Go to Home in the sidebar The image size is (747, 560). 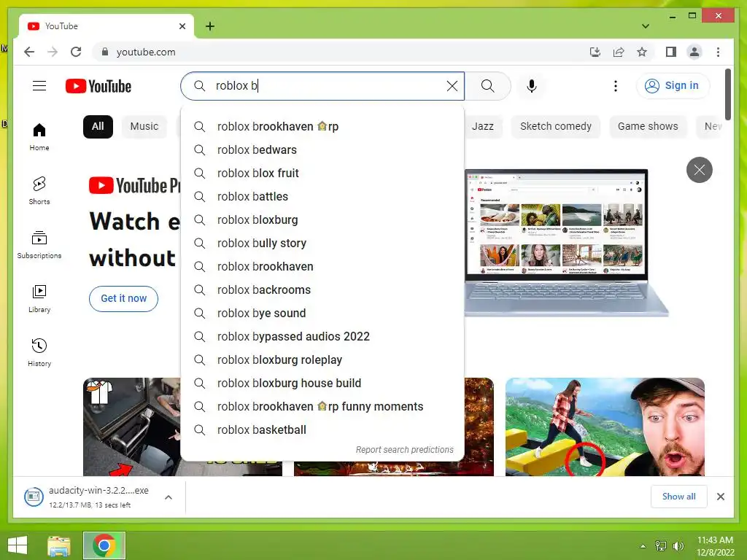tap(39, 136)
